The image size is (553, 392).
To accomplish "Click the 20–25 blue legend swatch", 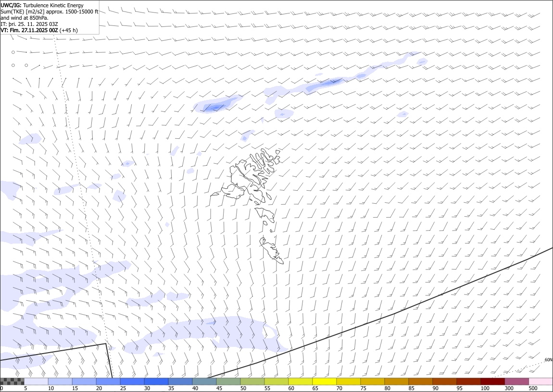I will [x=108, y=381].
